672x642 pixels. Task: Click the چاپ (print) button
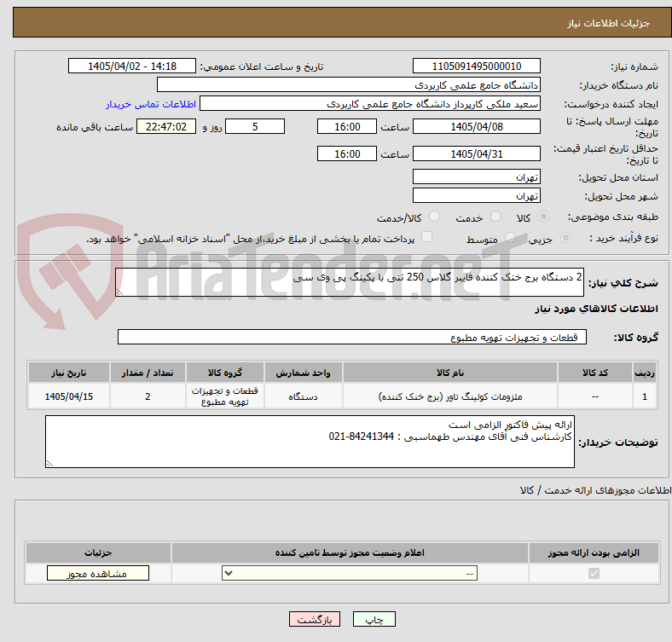374,619
